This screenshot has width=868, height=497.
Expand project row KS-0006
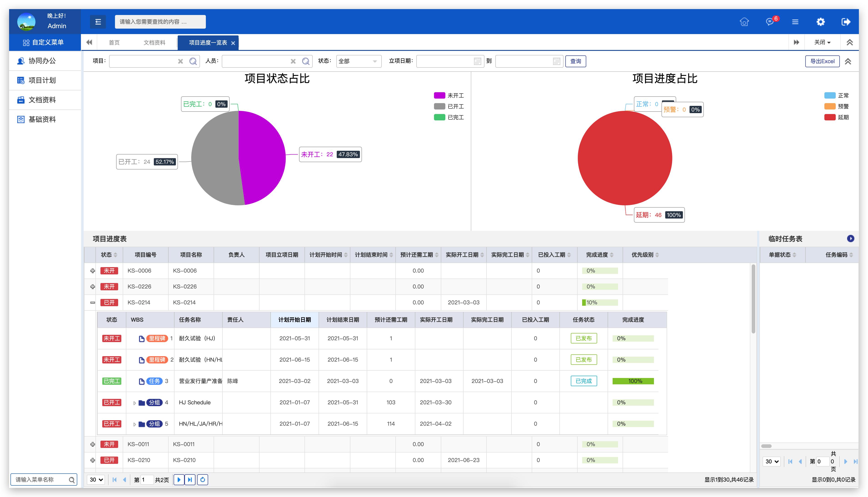(92, 271)
